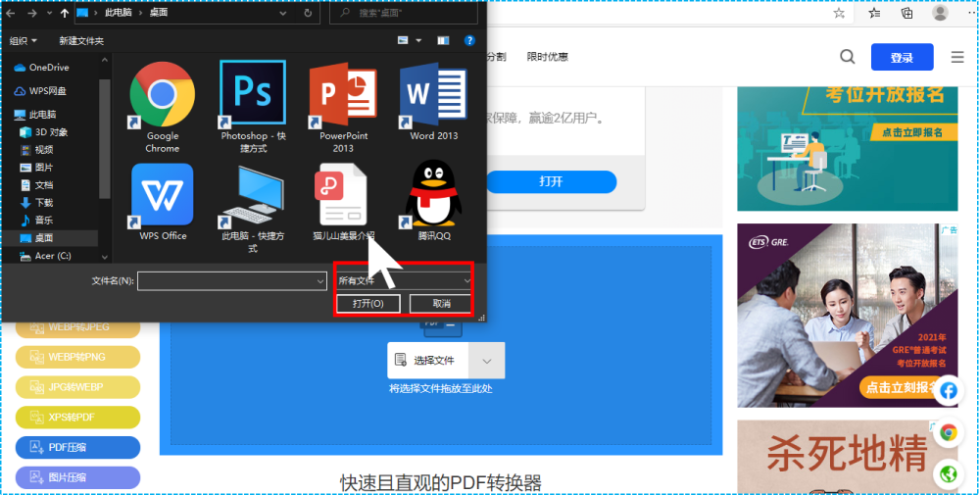
Task: Select XPS转PDF tool
Action: [x=77, y=417]
